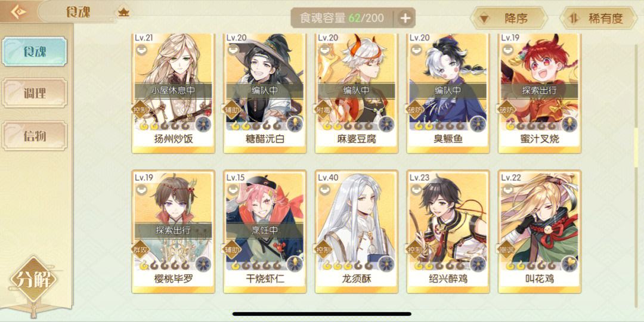
Task: Add food soul capacity with plus
Action: click(405, 18)
